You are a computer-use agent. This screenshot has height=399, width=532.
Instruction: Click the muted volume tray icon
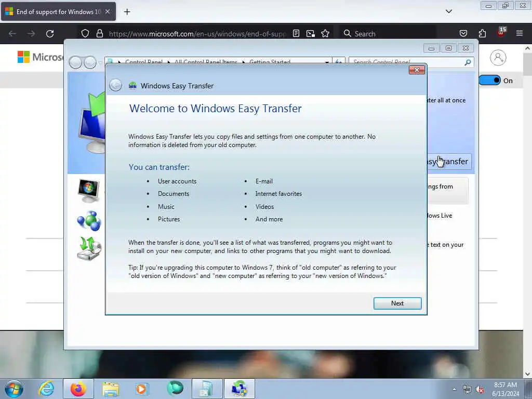[x=480, y=390]
